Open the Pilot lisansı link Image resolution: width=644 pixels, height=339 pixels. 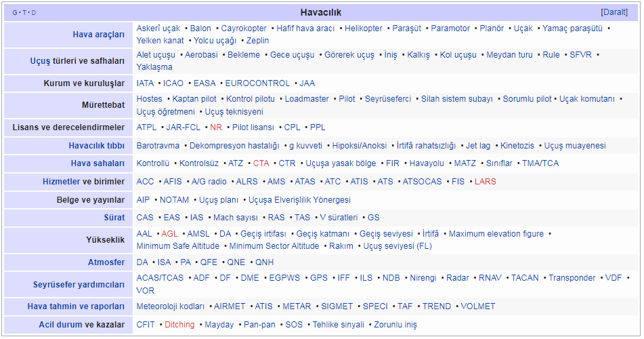point(253,127)
